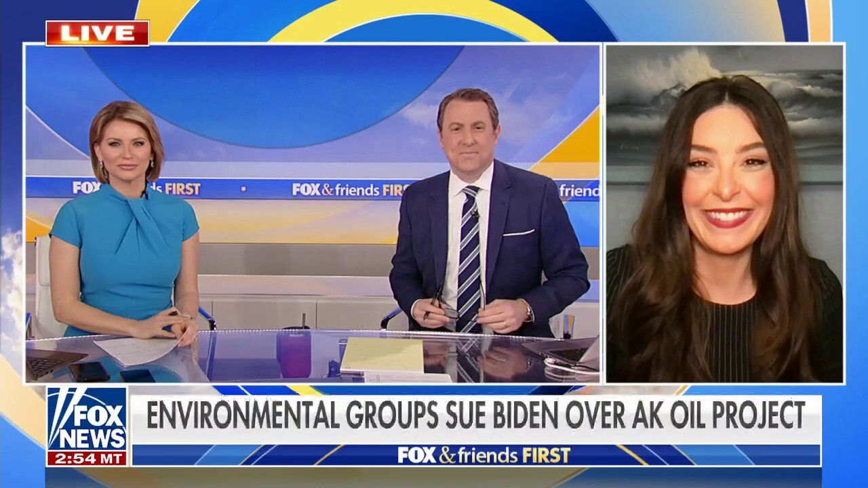Click the white pocket square on suit
This screenshot has width=868, height=488.
[519, 233]
